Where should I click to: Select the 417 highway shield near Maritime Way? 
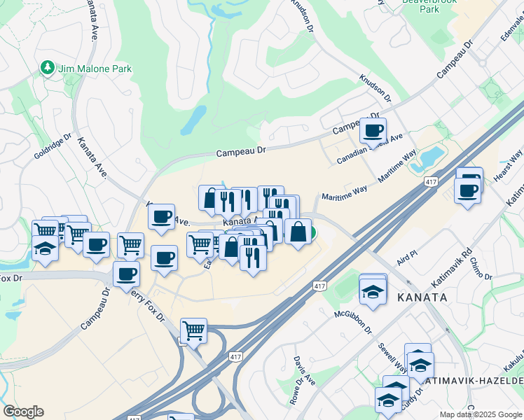point(431,182)
